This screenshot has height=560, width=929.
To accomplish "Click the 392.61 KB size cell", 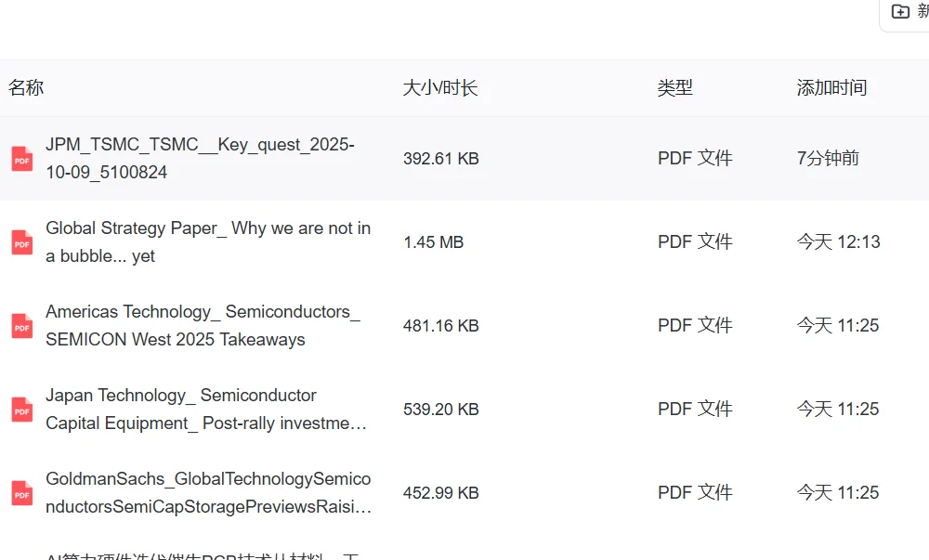I will pyautogui.click(x=440, y=159).
